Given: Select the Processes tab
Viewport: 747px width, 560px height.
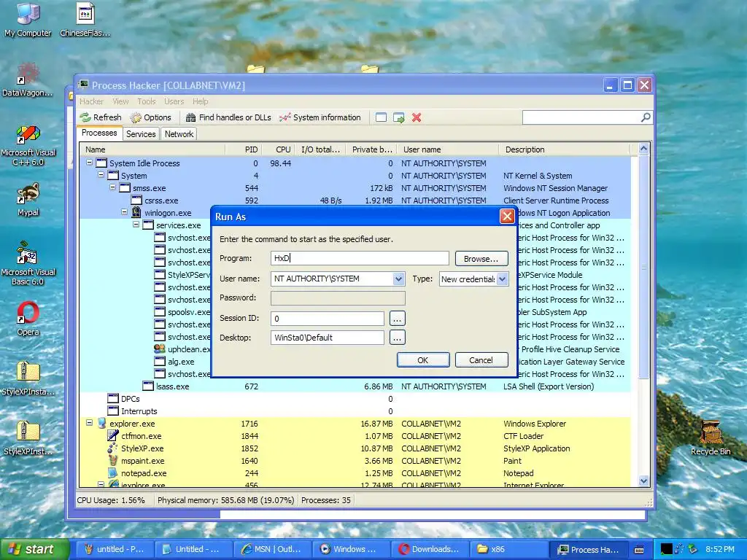Looking at the screenshot, I should pyautogui.click(x=99, y=133).
